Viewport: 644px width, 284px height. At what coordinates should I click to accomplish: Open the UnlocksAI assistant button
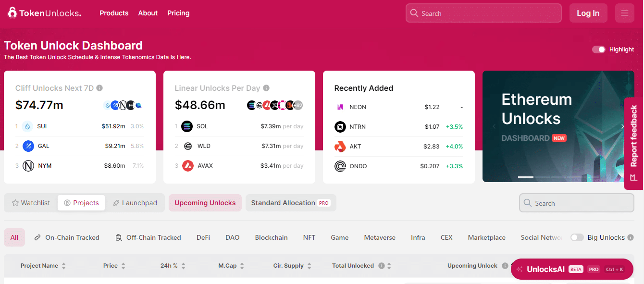coord(572,269)
